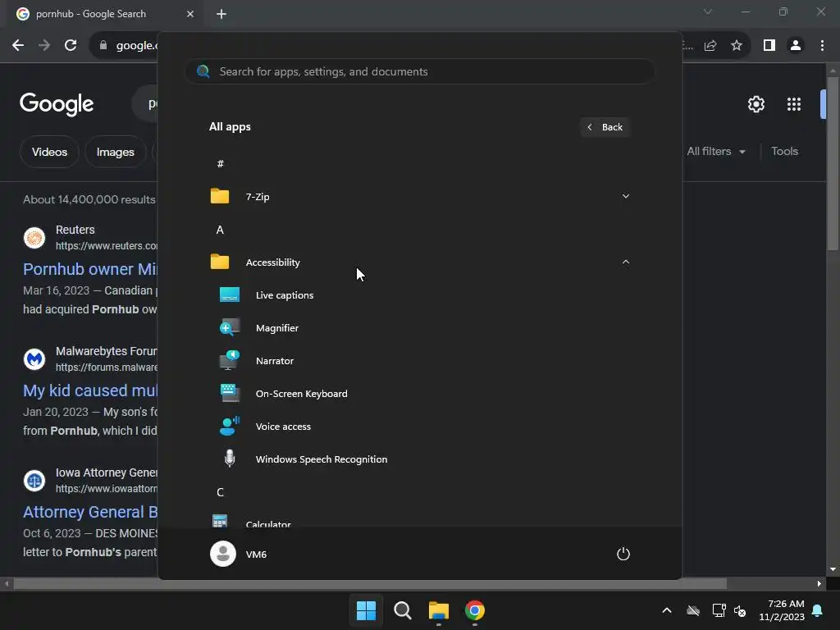Open Chrome tab search chevron
Viewport: 840px width, 630px height.
point(708,11)
